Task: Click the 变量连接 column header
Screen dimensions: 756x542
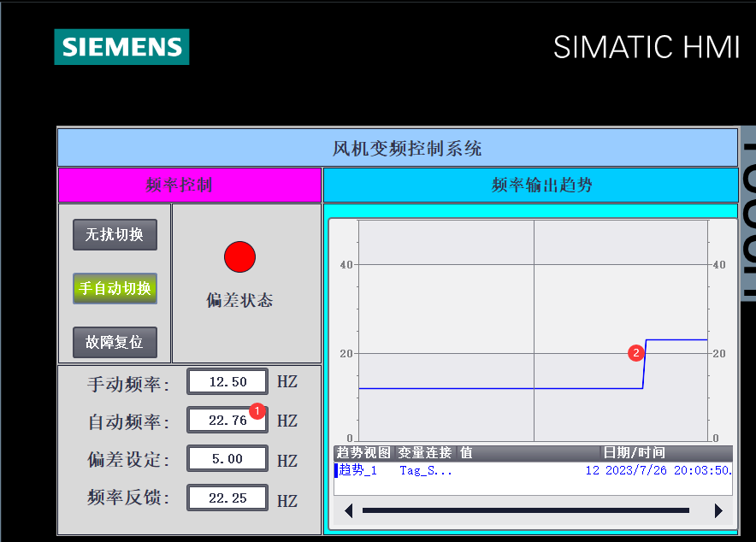Action: [x=424, y=453]
